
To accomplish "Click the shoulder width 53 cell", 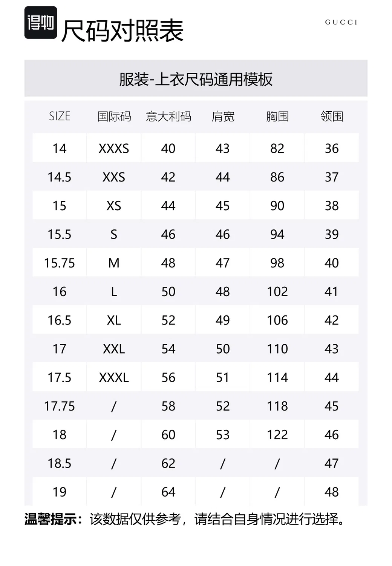I will pyautogui.click(x=223, y=434).
